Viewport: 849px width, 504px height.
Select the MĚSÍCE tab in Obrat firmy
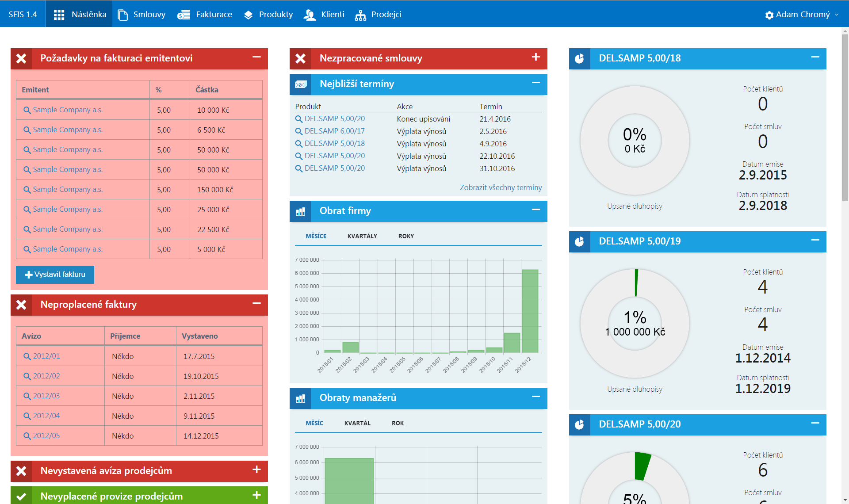coord(316,236)
